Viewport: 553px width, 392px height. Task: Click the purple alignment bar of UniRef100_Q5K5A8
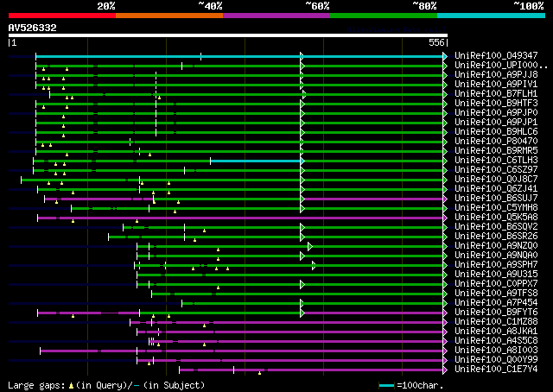(240, 218)
